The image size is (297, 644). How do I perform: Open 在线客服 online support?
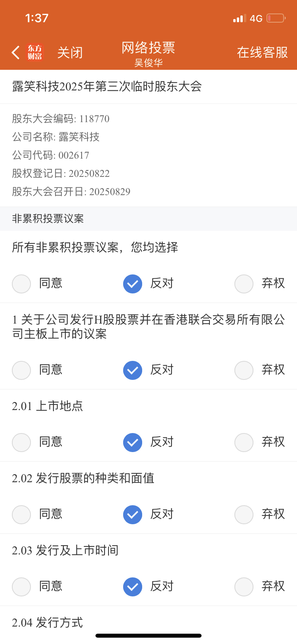(x=263, y=52)
